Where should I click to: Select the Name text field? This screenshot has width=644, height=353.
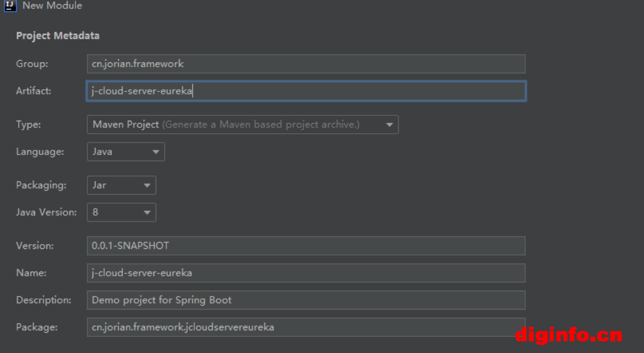(305, 273)
